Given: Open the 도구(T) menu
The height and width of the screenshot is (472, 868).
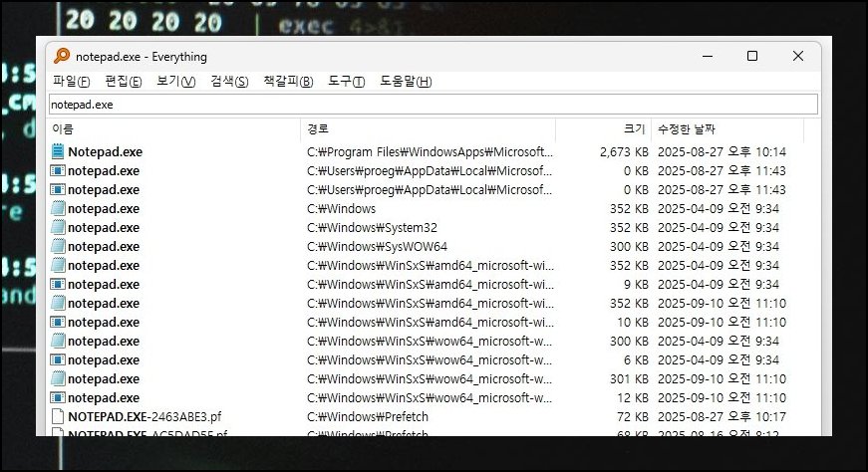Looking at the screenshot, I should [x=347, y=82].
